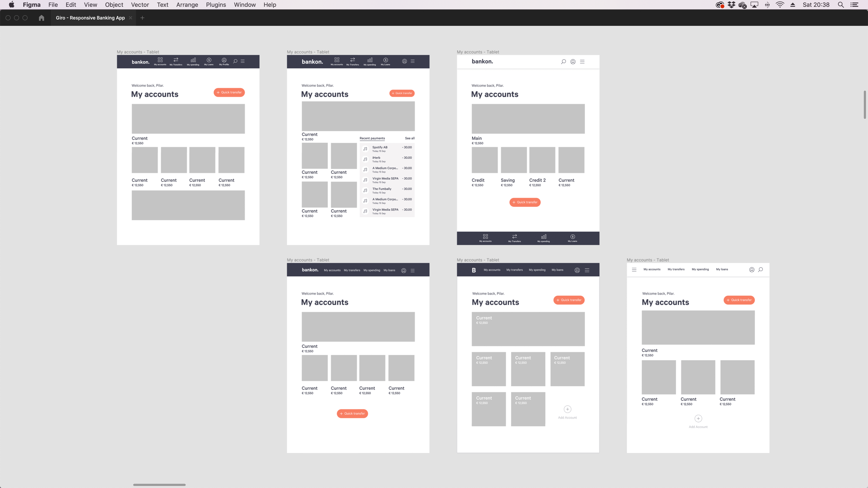Open the Plugins menu

[216, 5]
